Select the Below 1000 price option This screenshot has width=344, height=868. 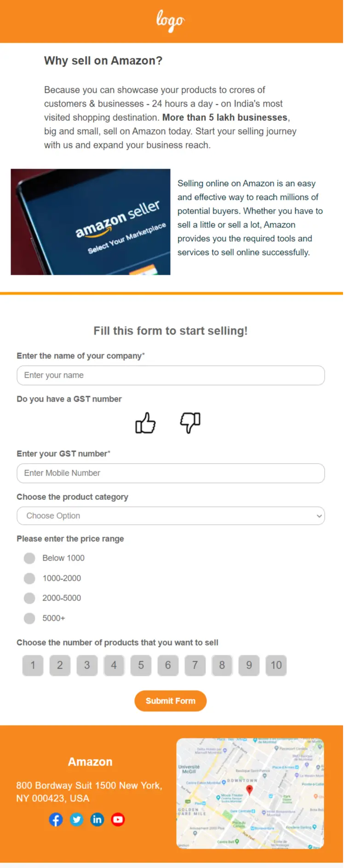pyautogui.click(x=29, y=558)
